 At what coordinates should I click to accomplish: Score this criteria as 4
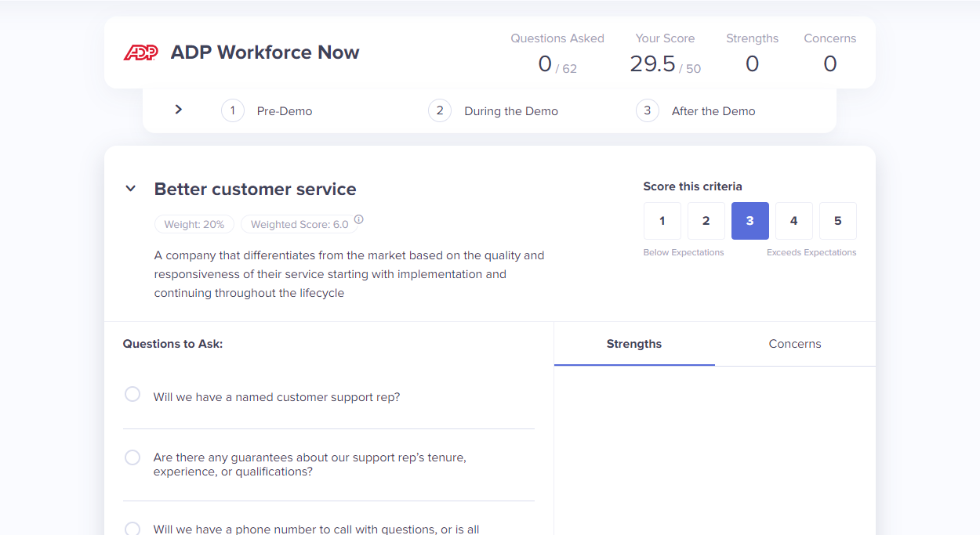[794, 221]
